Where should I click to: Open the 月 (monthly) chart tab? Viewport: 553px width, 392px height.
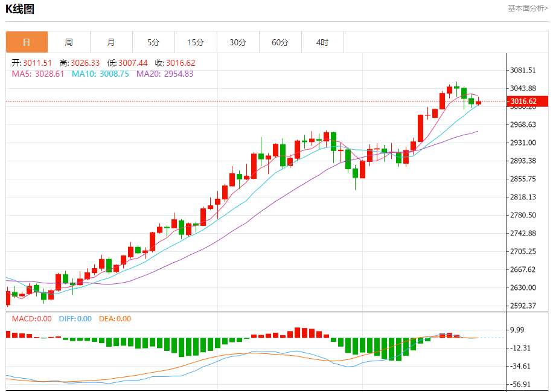click(111, 42)
